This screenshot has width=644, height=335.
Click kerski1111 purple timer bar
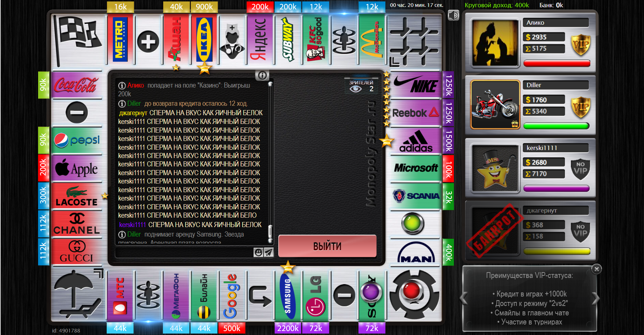tap(557, 189)
